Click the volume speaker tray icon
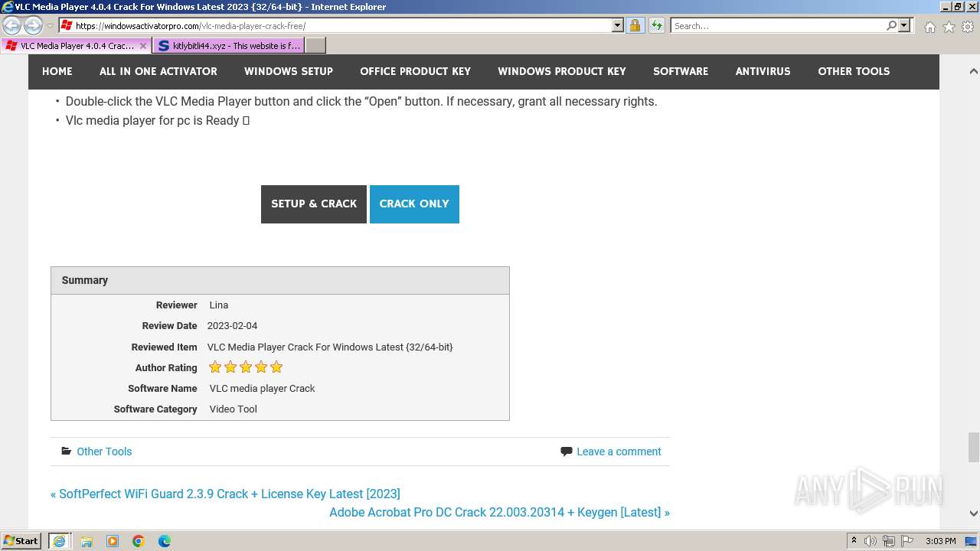This screenshot has width=980, height=551. [x=871, y=541]
